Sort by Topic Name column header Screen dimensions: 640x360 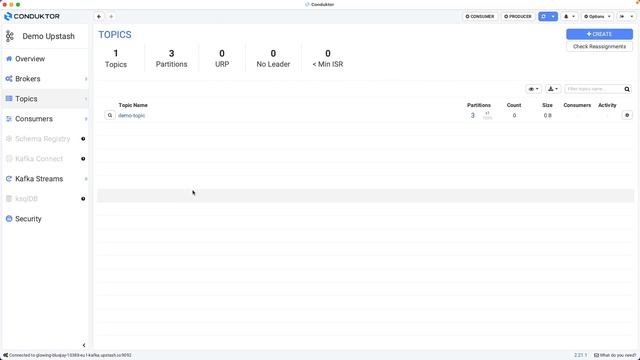133,105
